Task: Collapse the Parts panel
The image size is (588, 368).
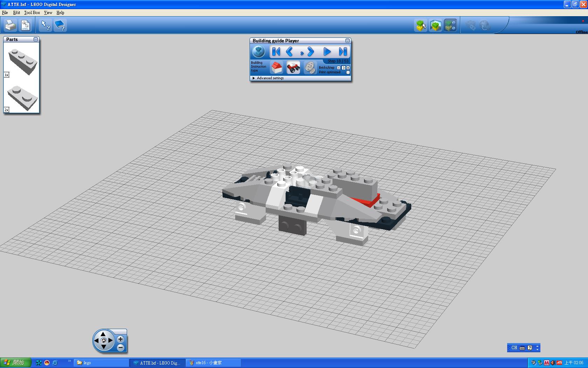Action: [36, 39]
